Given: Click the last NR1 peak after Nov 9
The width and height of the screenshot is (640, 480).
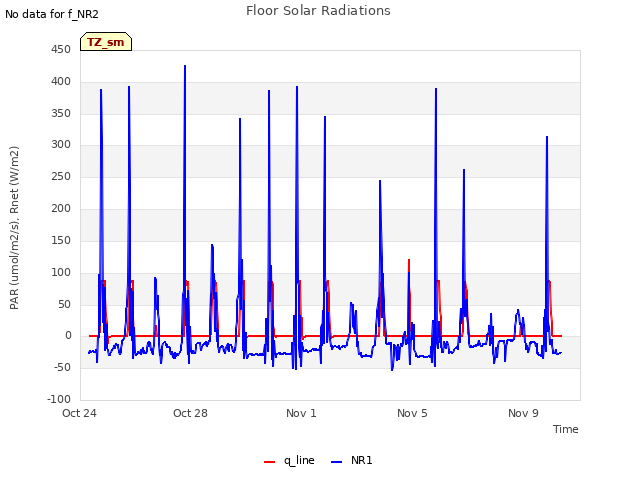Looking at the screenshot, I should pos(547,138).
